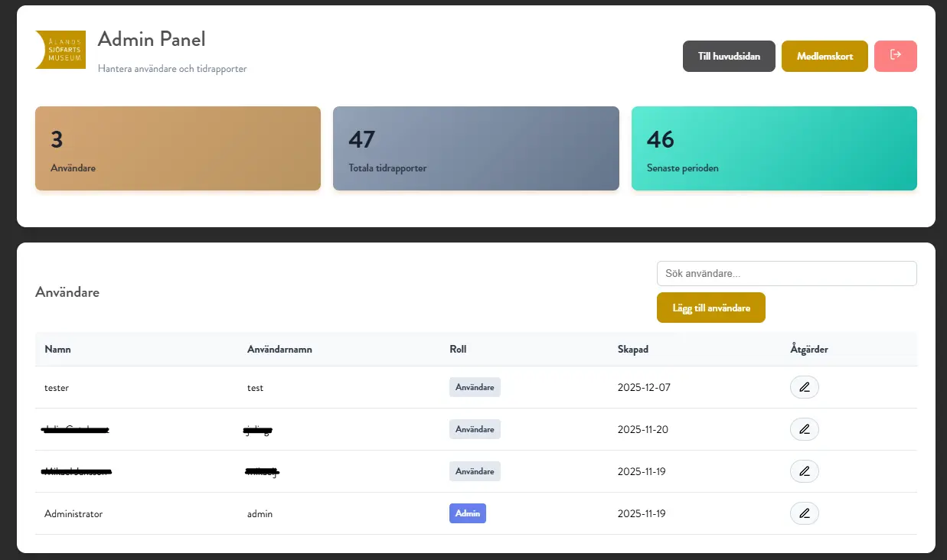
Task: Select the admin username cell
Action: click(260, 513)
